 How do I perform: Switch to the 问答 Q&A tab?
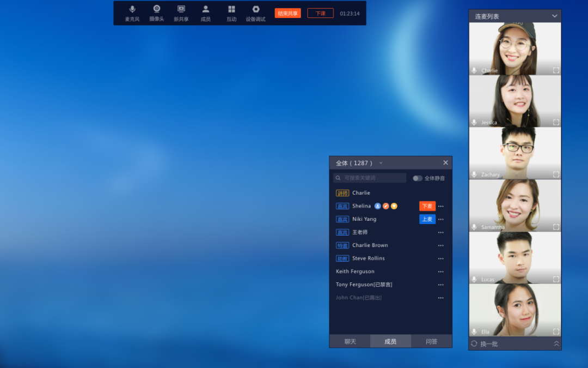click(x=431, y=341)
